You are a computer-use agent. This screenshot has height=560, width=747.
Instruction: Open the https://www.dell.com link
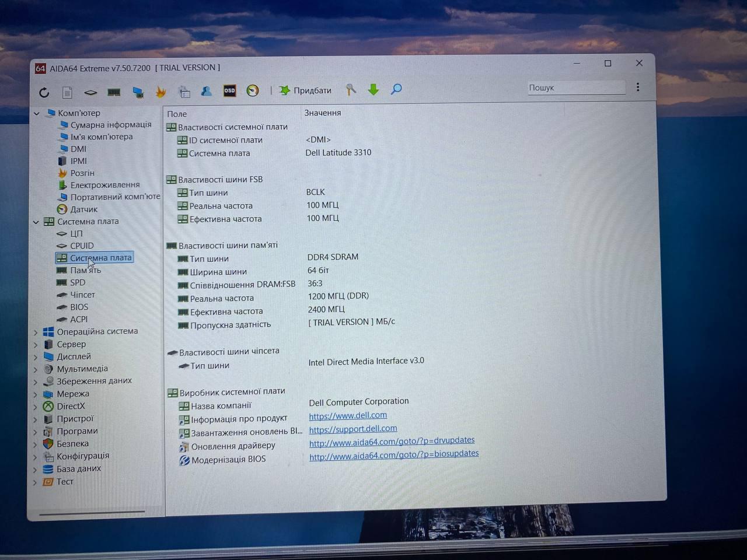pos(348,415)
